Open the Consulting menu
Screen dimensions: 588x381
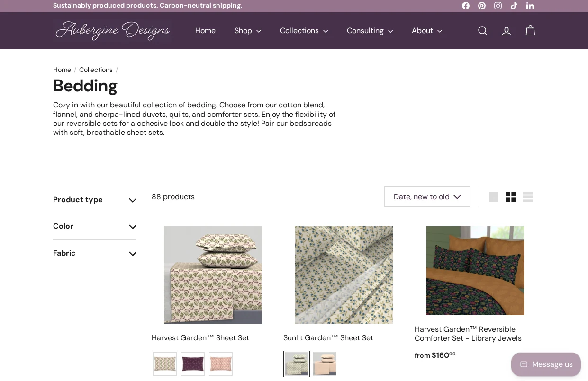coord(370,31)
